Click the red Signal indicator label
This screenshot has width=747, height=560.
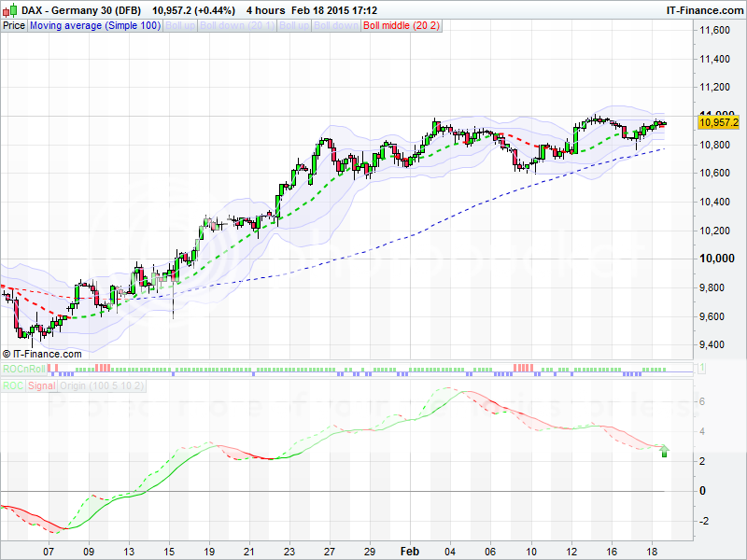pyautogui.click(x=42, y=385)
